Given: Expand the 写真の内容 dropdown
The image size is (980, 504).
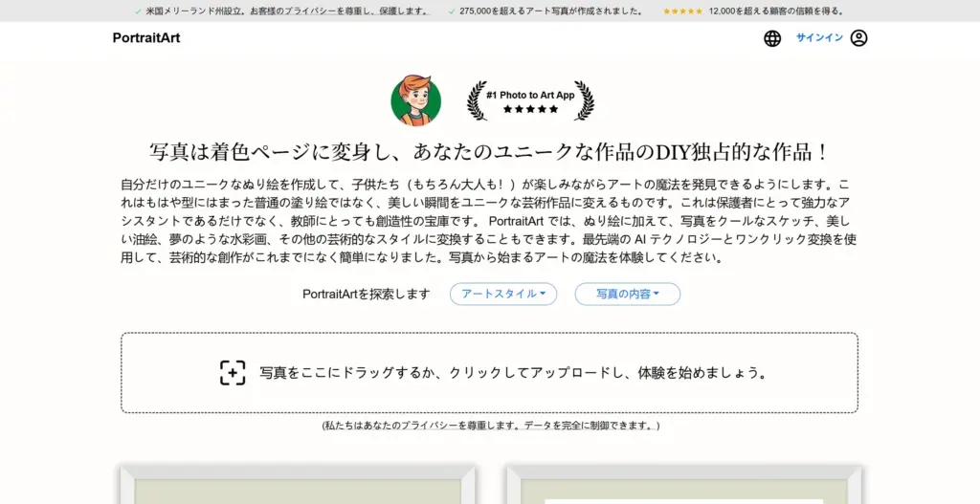Looking at the screenshot, I should [x=627, y=295].
